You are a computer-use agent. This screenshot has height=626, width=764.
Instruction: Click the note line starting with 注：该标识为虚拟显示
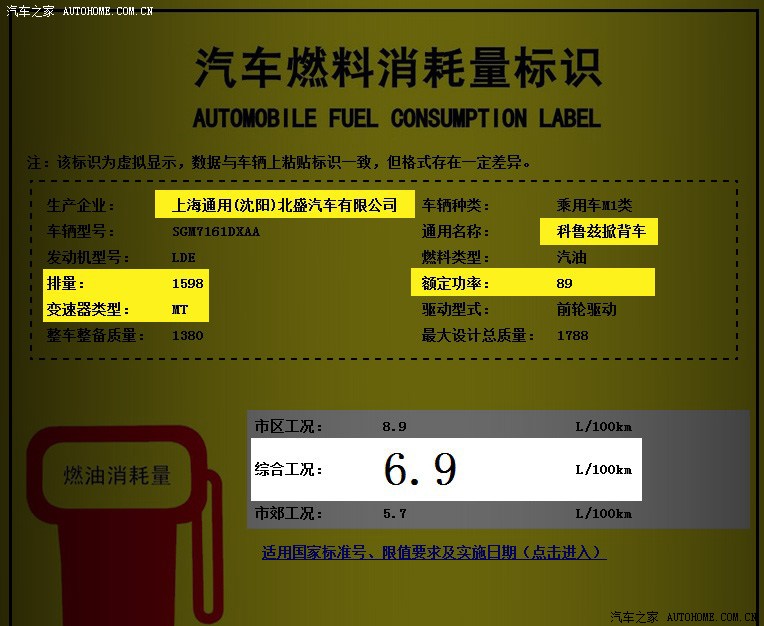tap(279, 162)
